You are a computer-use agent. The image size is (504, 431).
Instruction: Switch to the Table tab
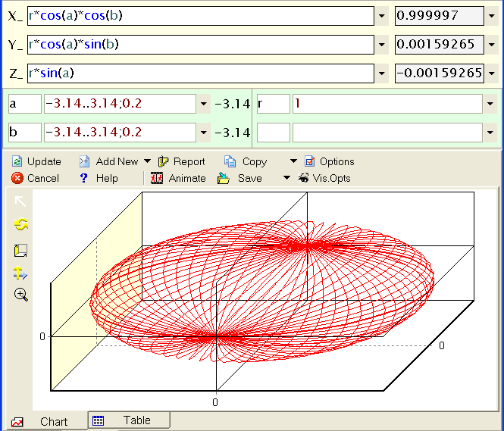[129, 420]
